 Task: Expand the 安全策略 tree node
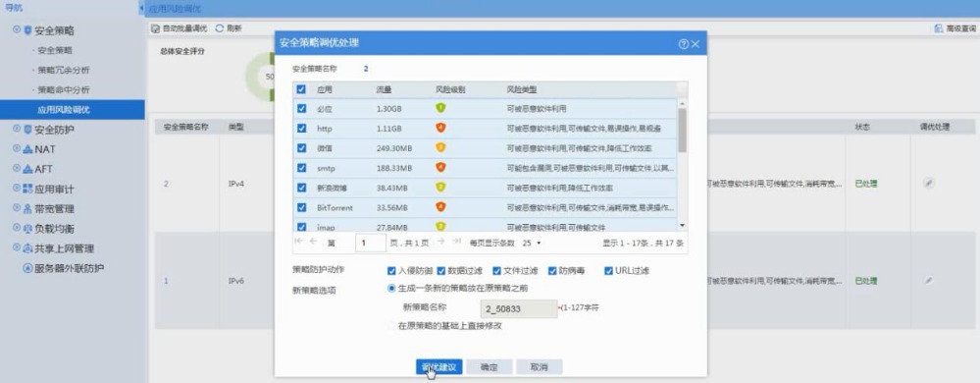tap(17, 30)
